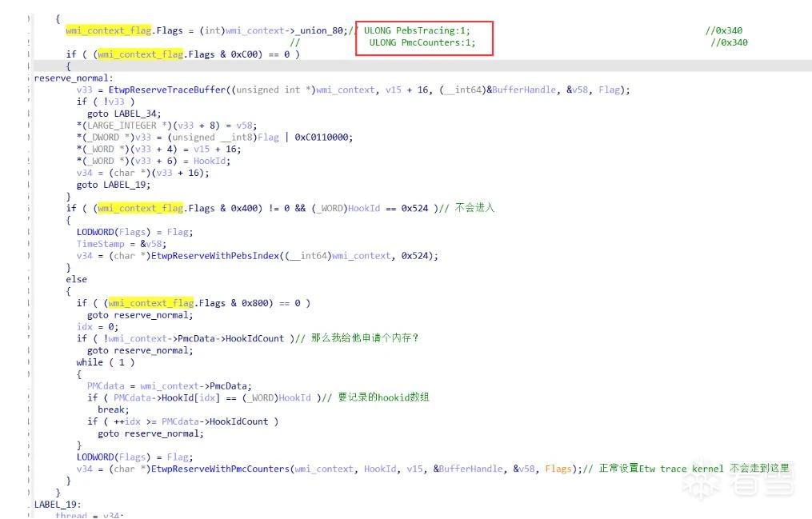Click the 0xC00 flag mask value

click(x=246, y=54)
